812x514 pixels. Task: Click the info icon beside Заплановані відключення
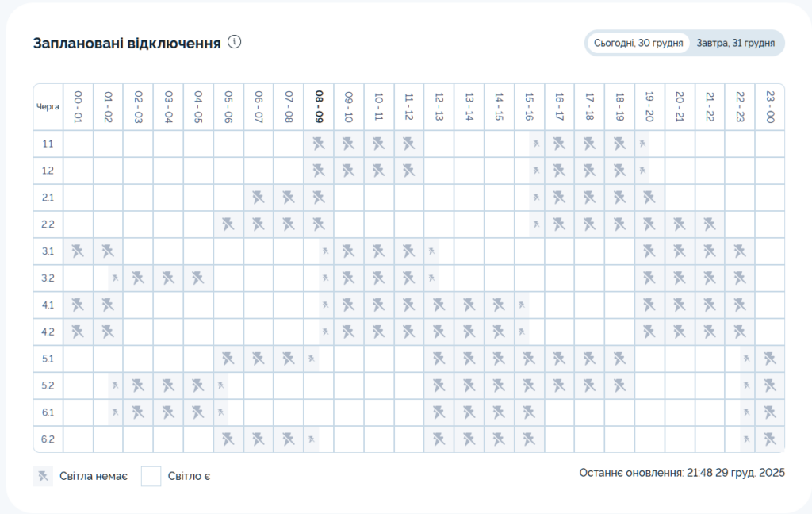234,42
